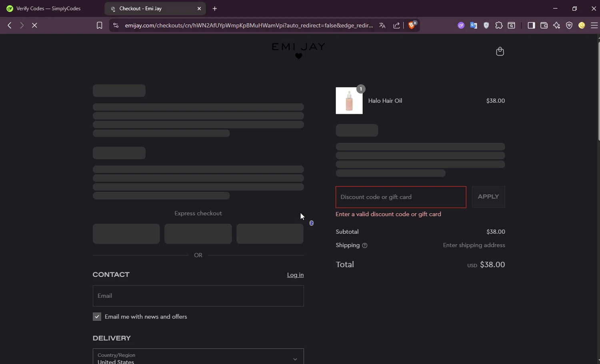Focus the Discount code or gift card field
The height and width of the screenshot is (364, 600).
tap(401, 197)
